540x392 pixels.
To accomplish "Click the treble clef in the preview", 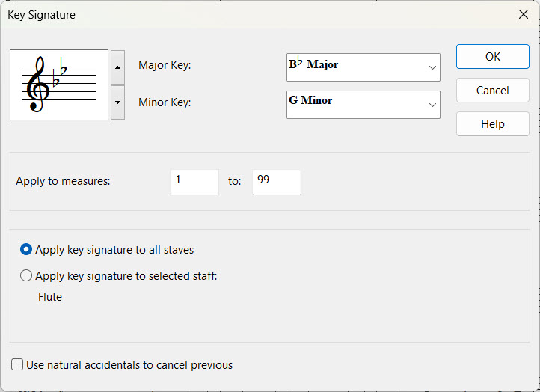I will [x=37, y=86].
